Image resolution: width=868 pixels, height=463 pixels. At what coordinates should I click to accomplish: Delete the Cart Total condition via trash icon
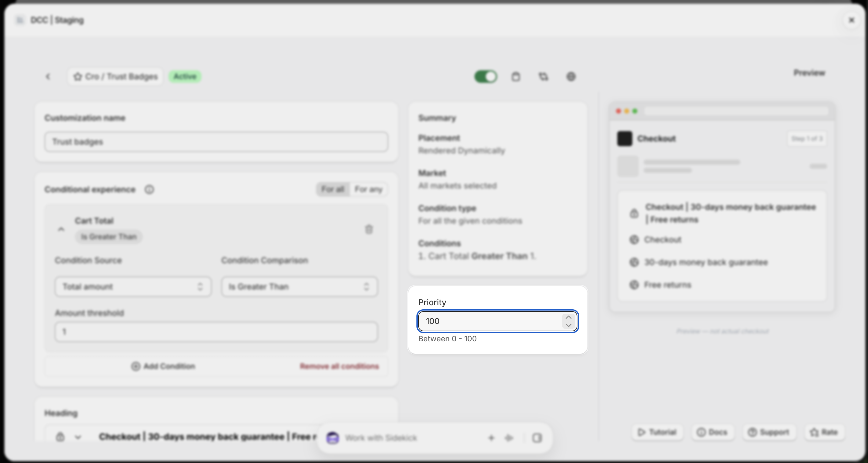(x=369, y=229)
